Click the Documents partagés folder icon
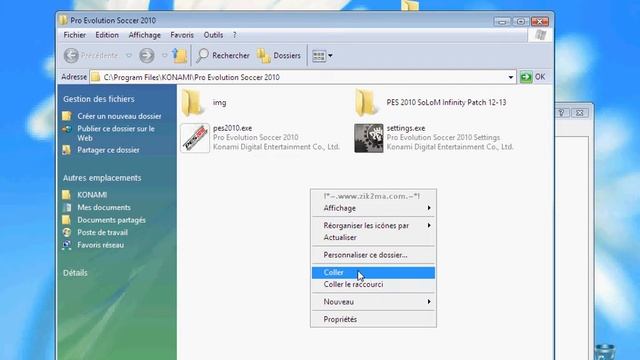The height and width of the screenshot is (360, 640). [67, 220]
